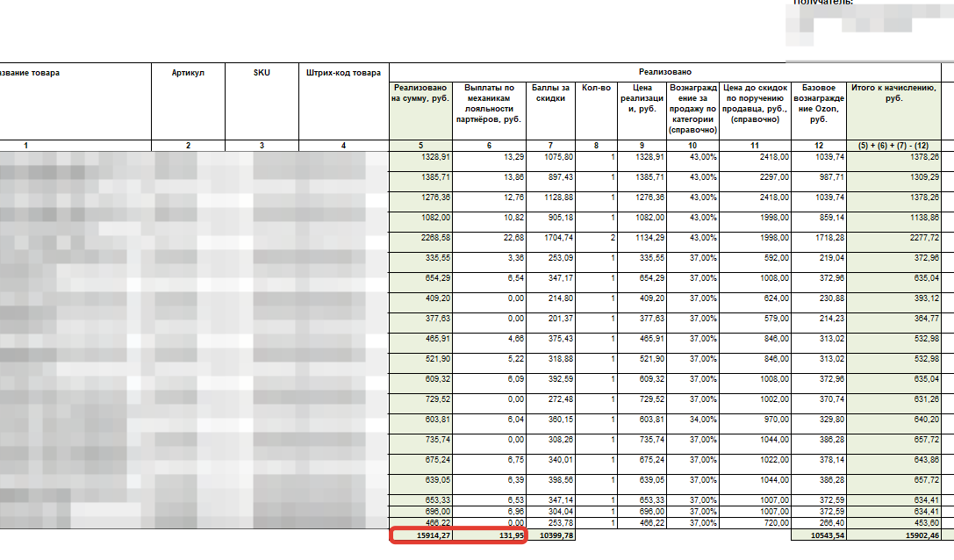Click the grand total cell 15902,46

(893, 535)
